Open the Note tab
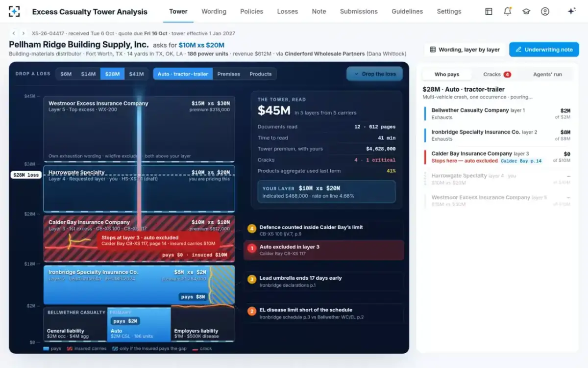 319,11
